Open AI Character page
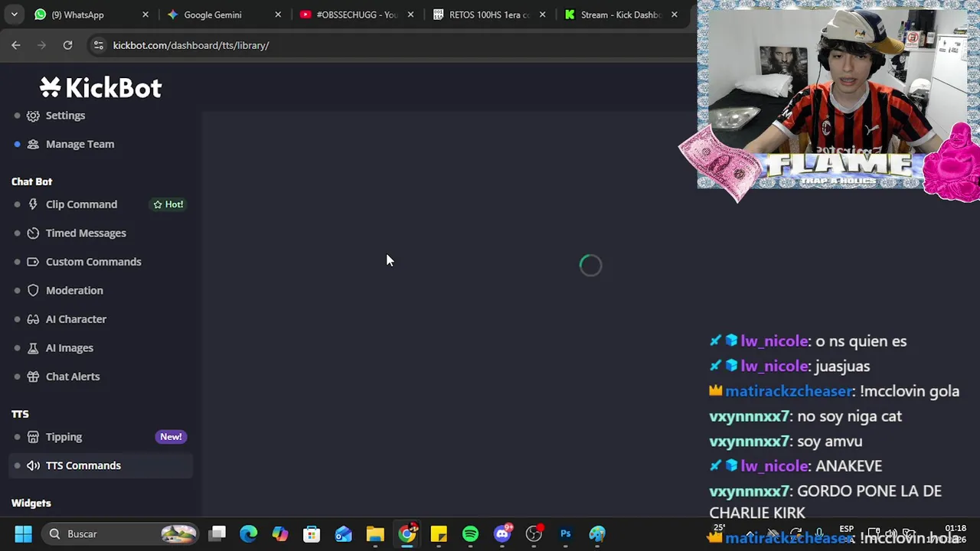Screen dimensions: 980x551 pos(76,319)
